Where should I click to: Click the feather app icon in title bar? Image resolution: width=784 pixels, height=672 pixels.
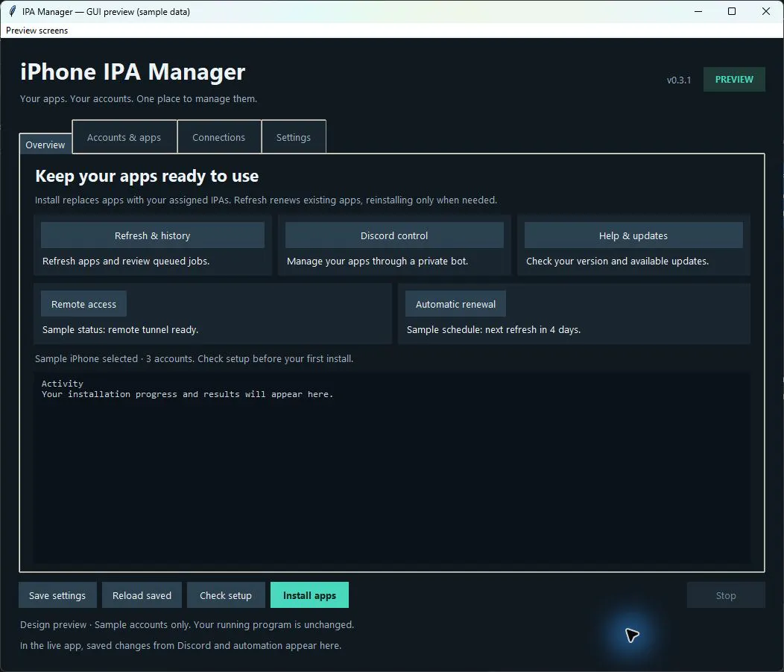[13, 11]
